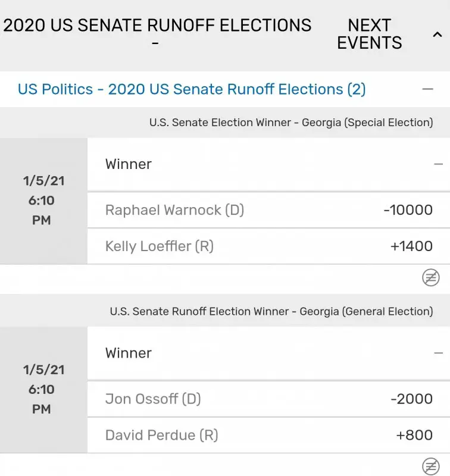The width and height of the screenshot is (450, 476).
Task: Collapse the General Election Winner market
Action: (x=439, y=353)
